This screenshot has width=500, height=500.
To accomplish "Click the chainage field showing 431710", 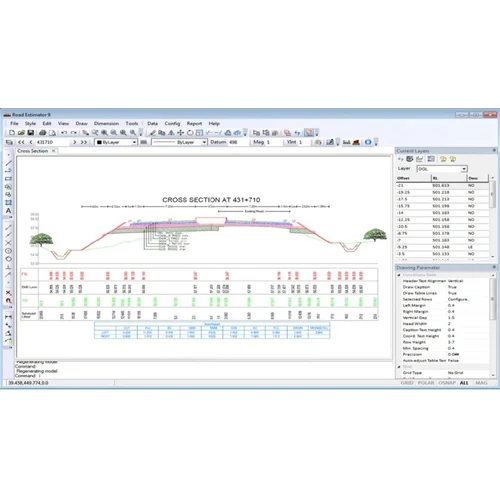I will 53,142.
